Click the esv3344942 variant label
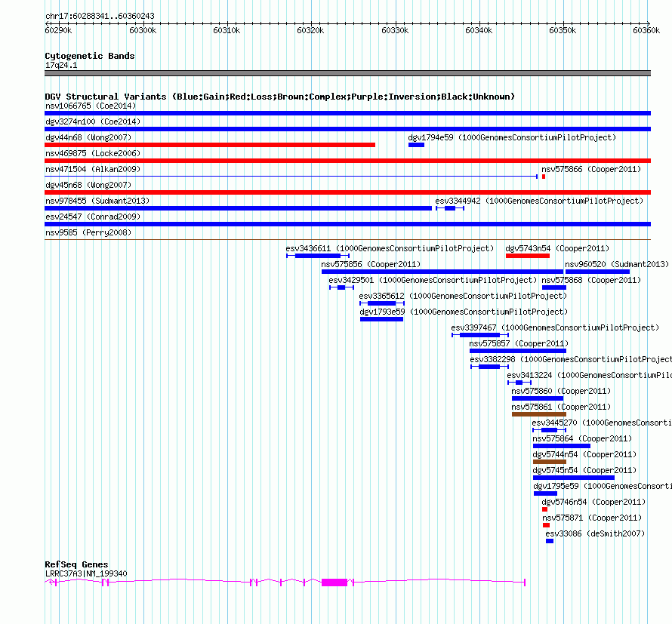The width and height of the screenshot is (672, 624). click(539, 201)
